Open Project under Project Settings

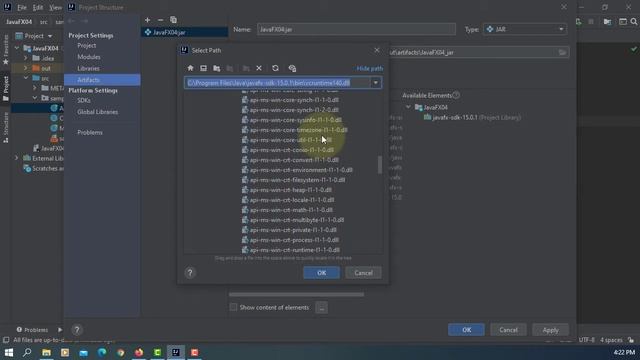point(87,46)
